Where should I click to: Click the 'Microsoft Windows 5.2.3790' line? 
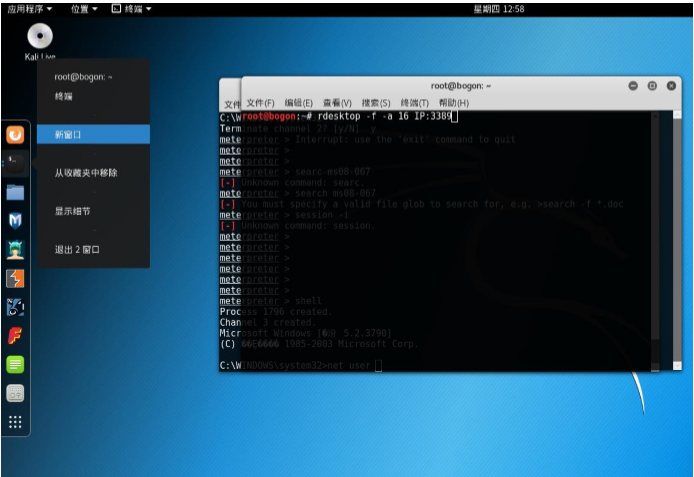pyautogui.click(x=305, y=333)
